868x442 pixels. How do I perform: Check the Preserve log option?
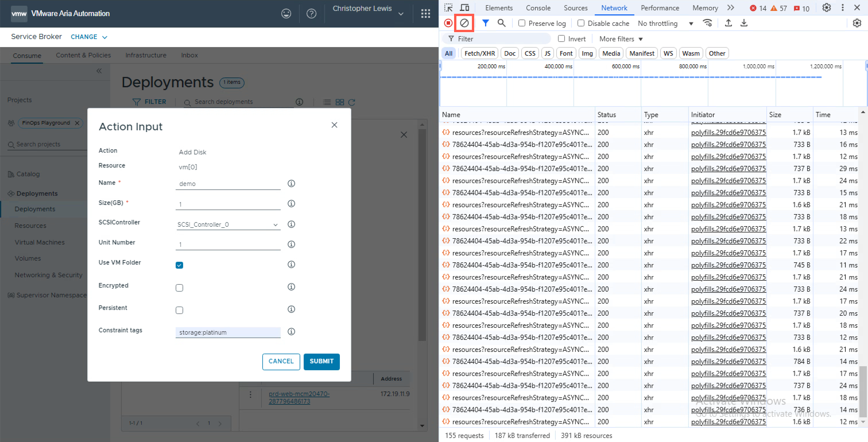click(x=522, y=23)
